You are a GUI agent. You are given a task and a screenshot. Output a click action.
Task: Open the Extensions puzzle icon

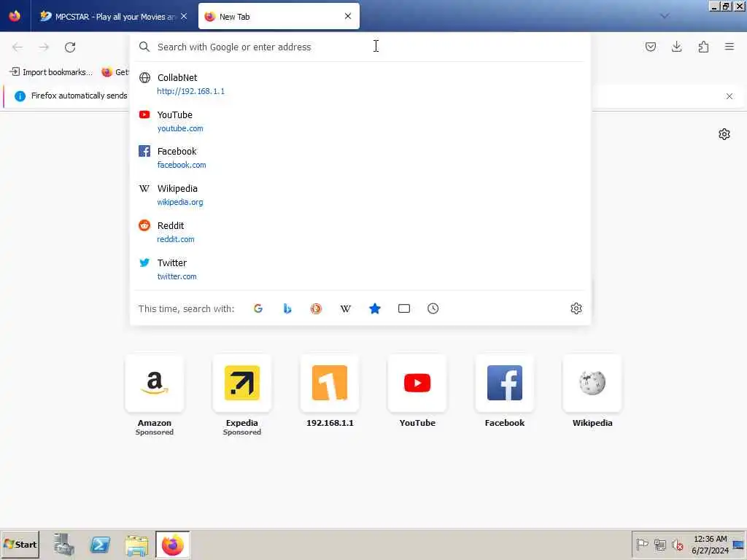pos(703,47)
